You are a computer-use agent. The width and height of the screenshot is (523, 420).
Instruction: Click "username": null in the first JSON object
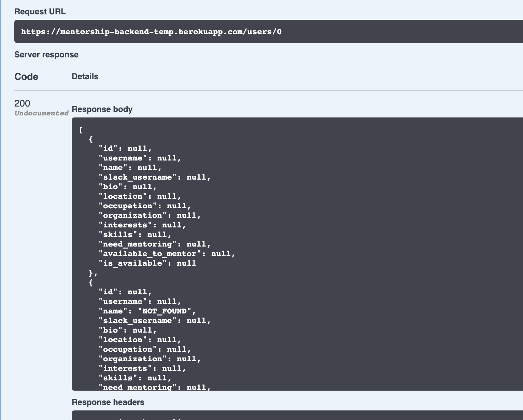click(140, 158)
